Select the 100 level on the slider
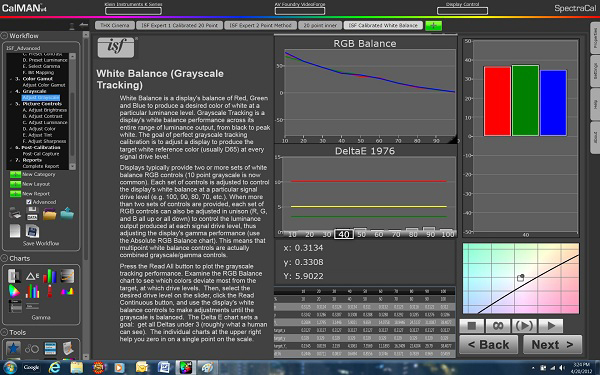 (448, 234)
